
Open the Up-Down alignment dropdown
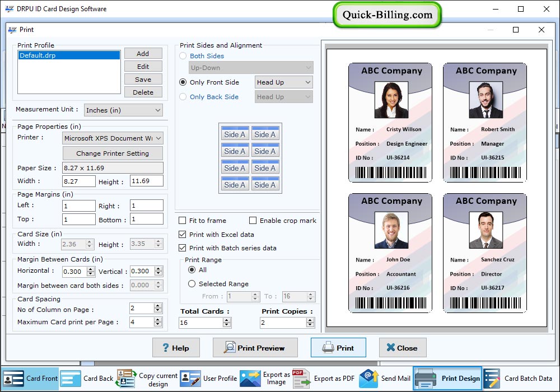[251, 68]
